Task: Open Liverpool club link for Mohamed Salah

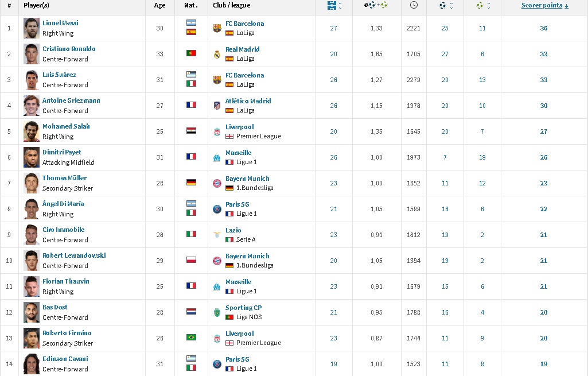Action: click(x=240, y=127)
